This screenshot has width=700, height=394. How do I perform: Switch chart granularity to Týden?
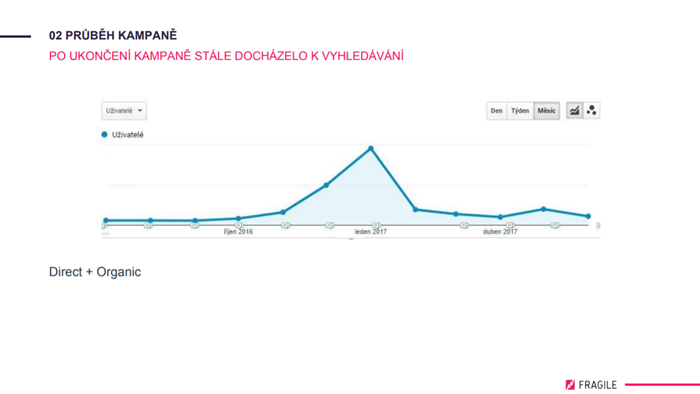point(520,111)
